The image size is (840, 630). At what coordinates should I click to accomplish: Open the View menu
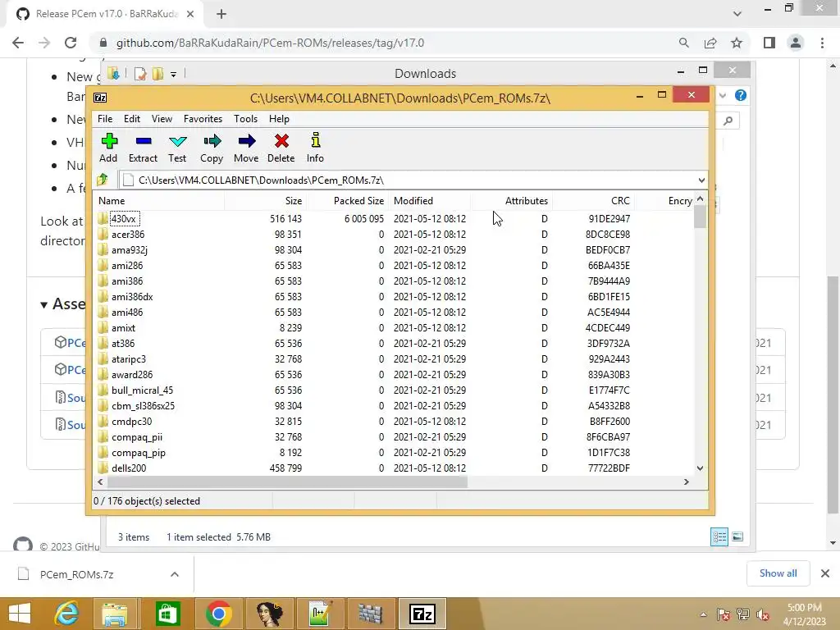162,119
